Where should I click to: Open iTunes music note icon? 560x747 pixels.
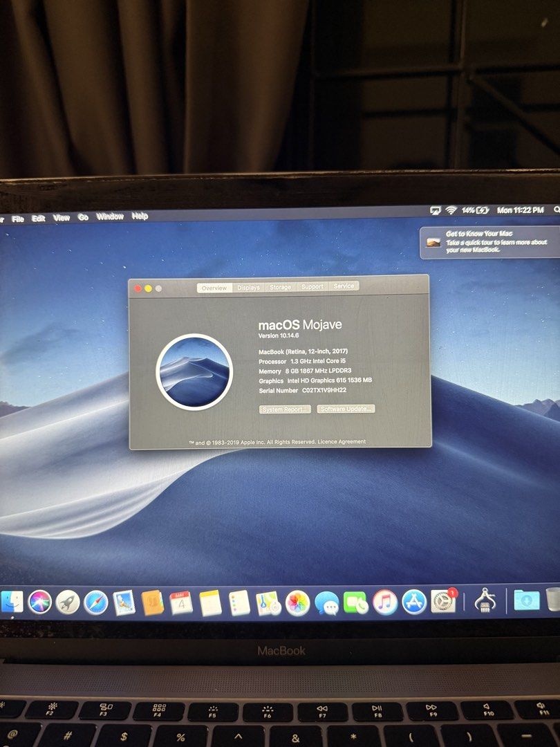pos(385,602)
